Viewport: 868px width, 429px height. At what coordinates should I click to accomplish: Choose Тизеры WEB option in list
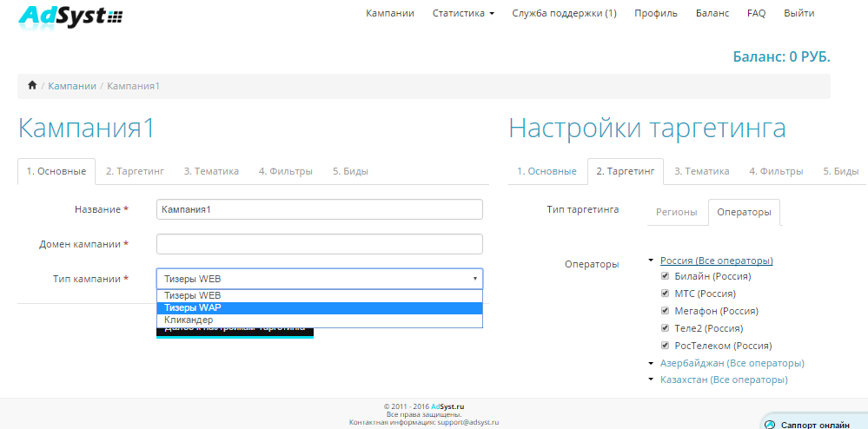point(320,295)
